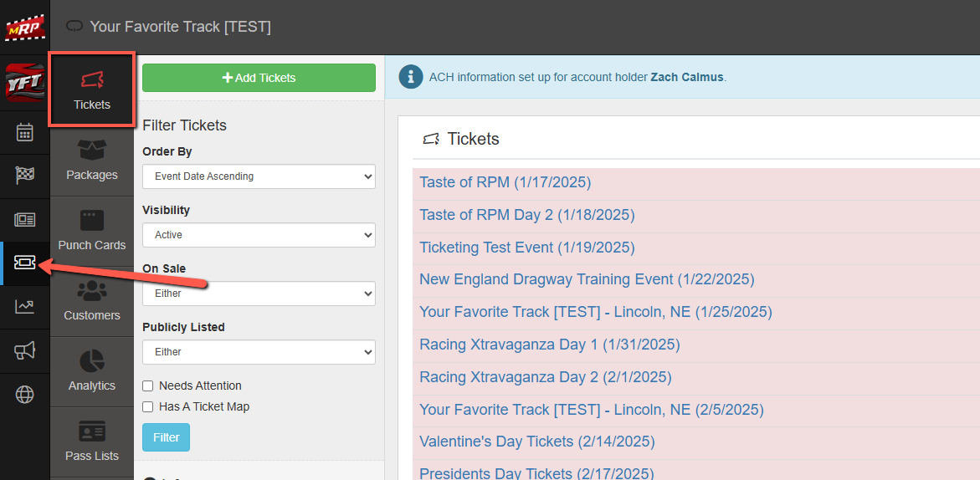Open the Punch Cards section
The image size is (980, 480).
click(92, 232)
